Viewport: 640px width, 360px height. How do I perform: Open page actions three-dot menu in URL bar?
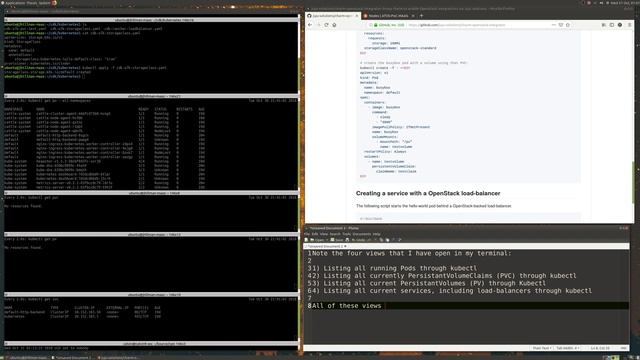(x=553, y=25)
